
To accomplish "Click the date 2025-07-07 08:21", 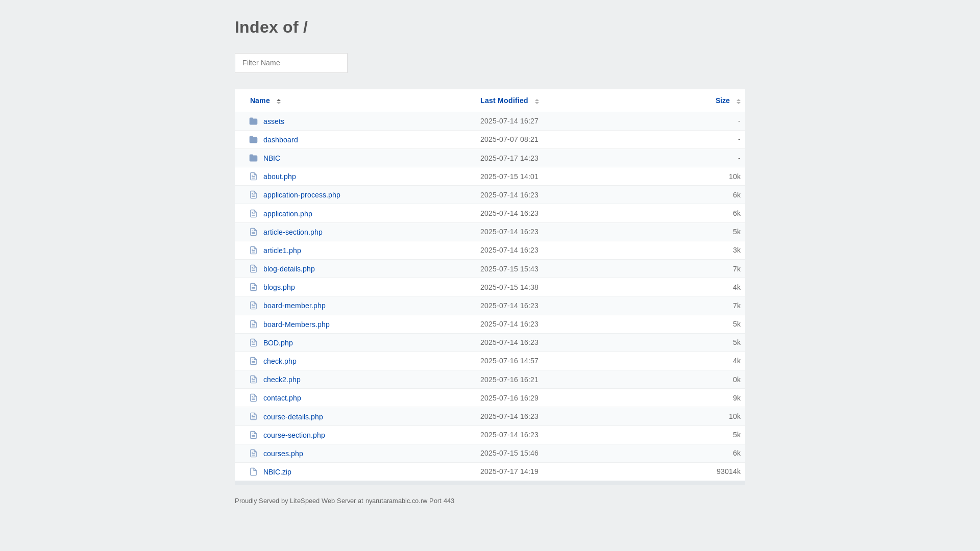I will [x=509, y=139].
